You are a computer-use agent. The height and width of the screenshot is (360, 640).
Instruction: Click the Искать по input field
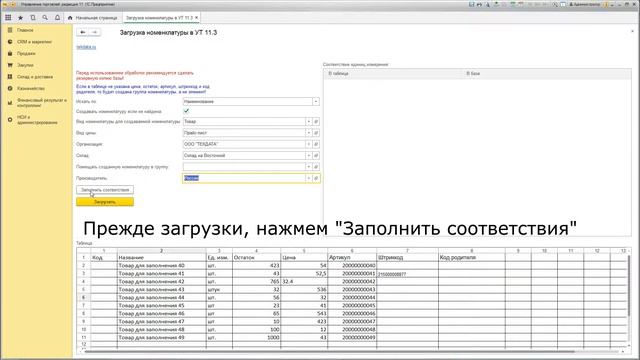[x=247, y=102]
